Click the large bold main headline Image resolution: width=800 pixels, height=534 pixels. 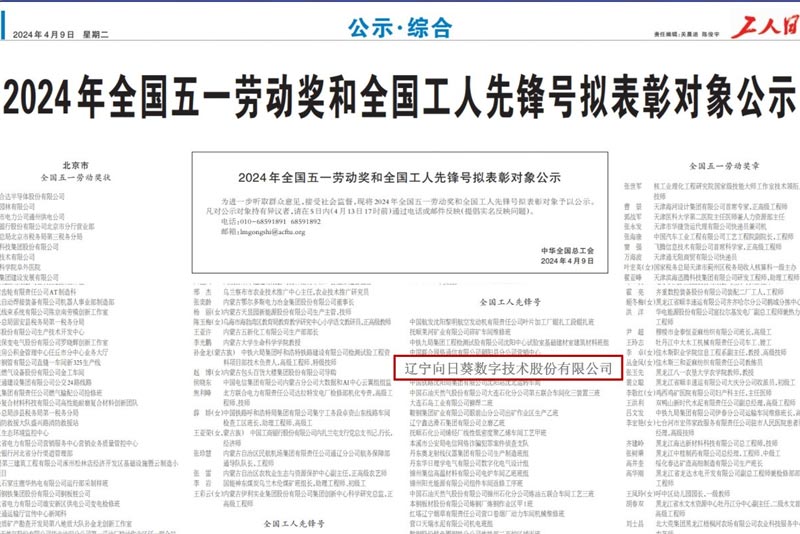point(400,99)
